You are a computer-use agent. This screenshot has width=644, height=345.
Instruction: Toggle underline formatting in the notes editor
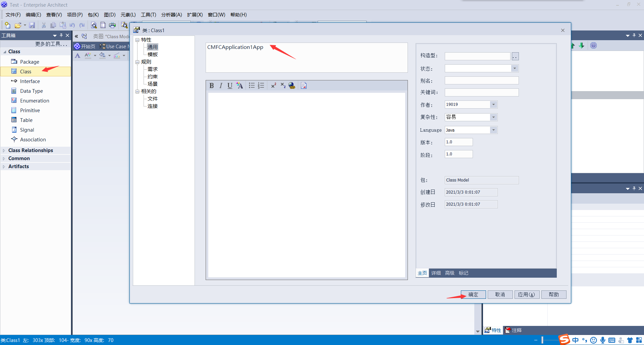(x=230, y=85)
